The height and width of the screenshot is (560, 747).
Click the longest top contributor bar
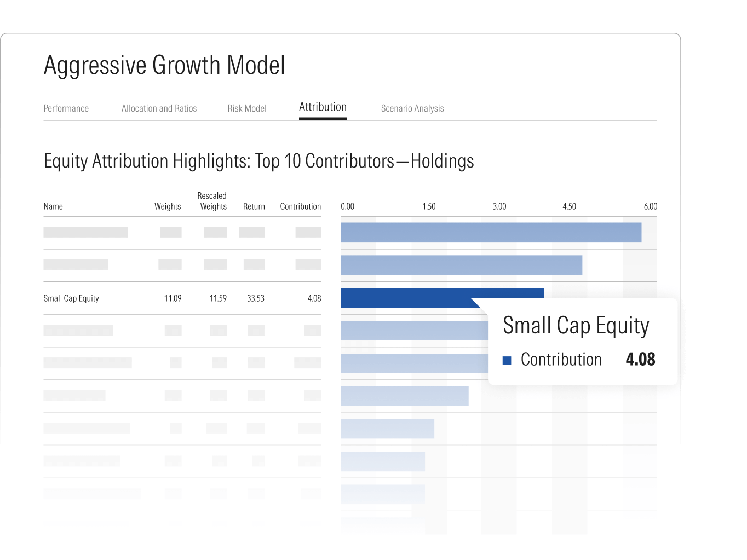coord(491,232)
